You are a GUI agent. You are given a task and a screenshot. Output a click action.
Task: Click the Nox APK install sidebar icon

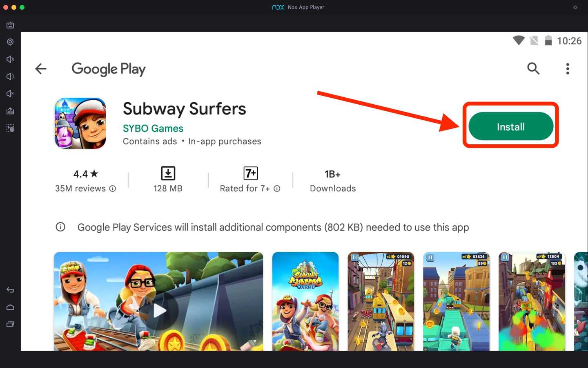click(x=10, y=111)
